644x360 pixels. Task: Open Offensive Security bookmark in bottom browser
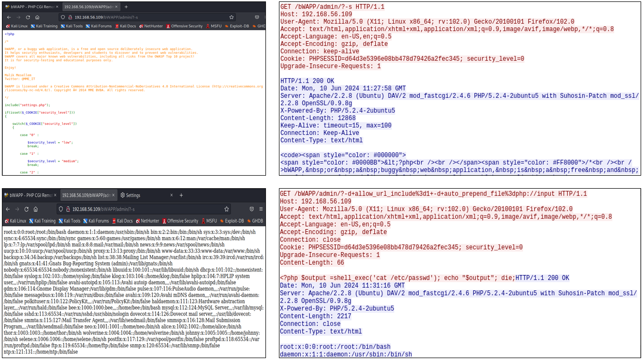point(180,221)
